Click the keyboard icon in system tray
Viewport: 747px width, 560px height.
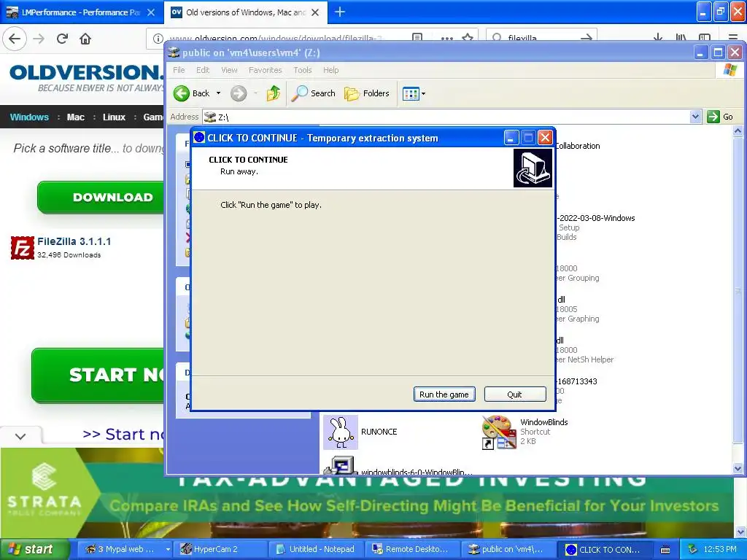[x=665, y=550]
